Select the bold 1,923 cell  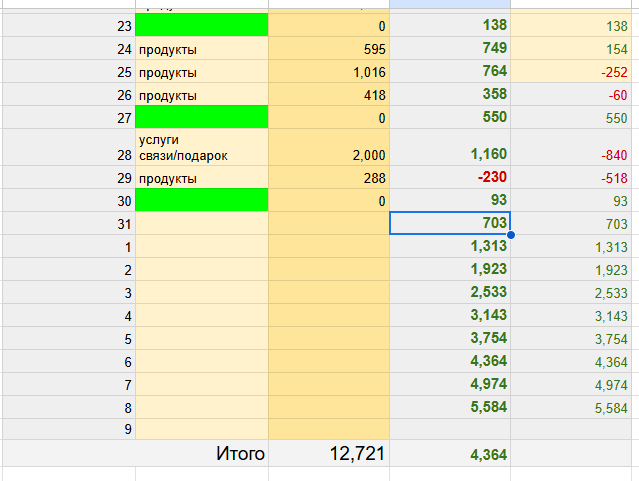[450, 269]
